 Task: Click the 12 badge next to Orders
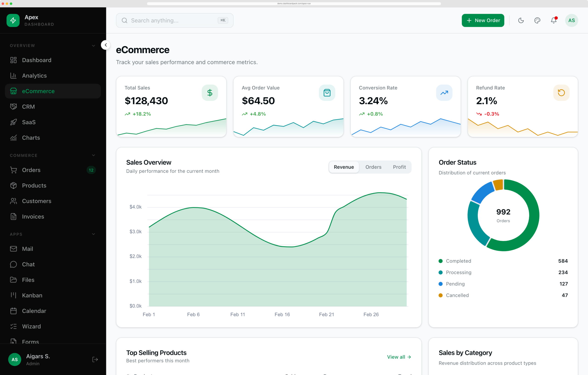[91, 170]
